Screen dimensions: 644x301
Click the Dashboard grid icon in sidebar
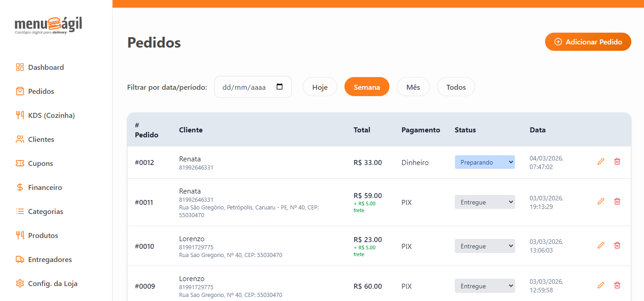(x=20, y=67)
